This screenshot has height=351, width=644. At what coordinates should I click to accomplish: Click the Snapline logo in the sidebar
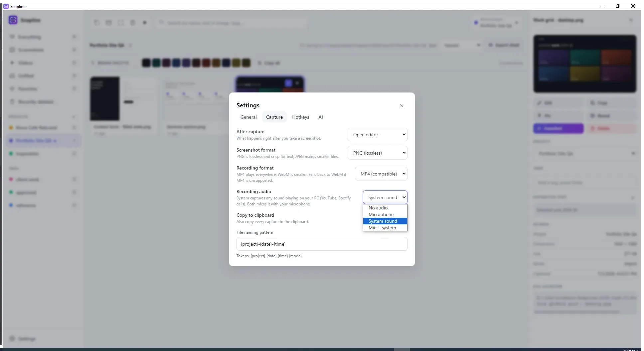[13, 20]
